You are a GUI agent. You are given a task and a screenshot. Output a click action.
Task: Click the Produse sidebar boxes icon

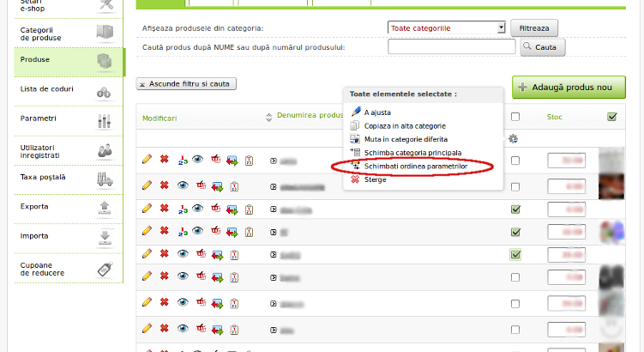(x=105, y=61)
